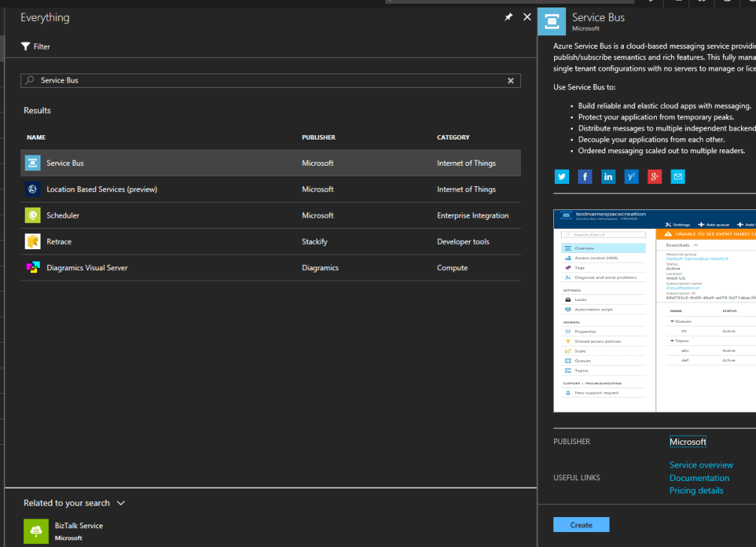756x547 pixels.
Task: Open the Documentation link
Action: pyautogui.click(x=699, y=478)
